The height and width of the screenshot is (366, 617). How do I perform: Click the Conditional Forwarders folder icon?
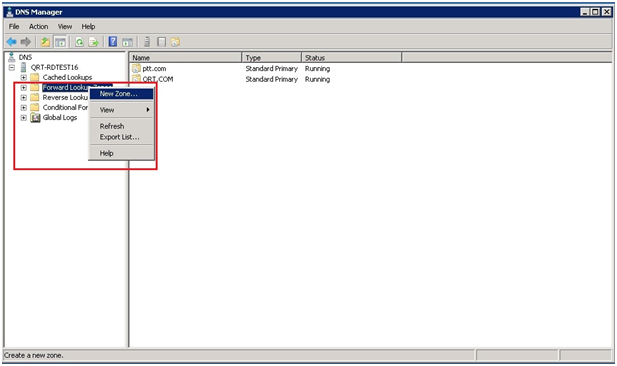click(35, 107)
